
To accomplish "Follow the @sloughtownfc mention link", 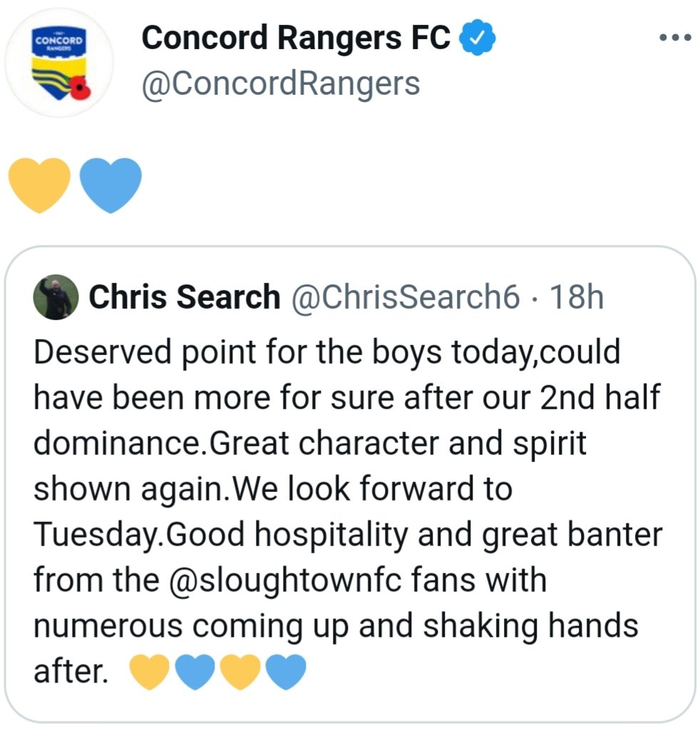I will (x=284, y=581).
